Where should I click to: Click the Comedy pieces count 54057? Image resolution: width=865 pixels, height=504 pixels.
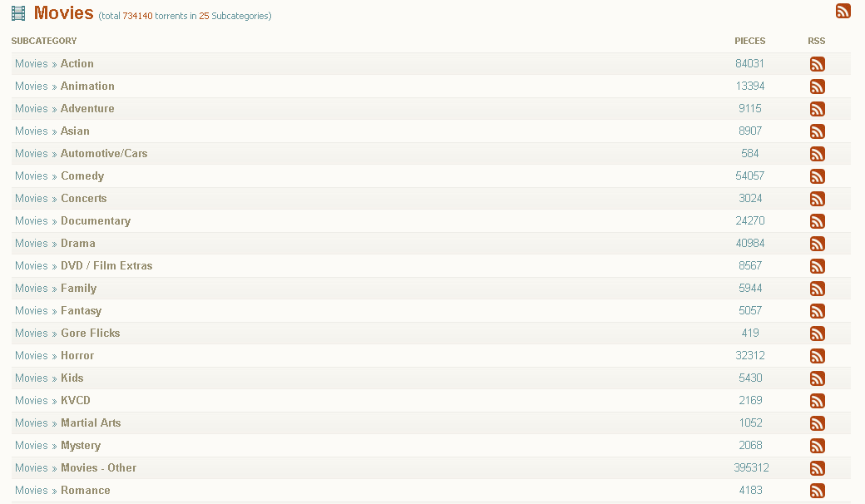coord(749,176)
